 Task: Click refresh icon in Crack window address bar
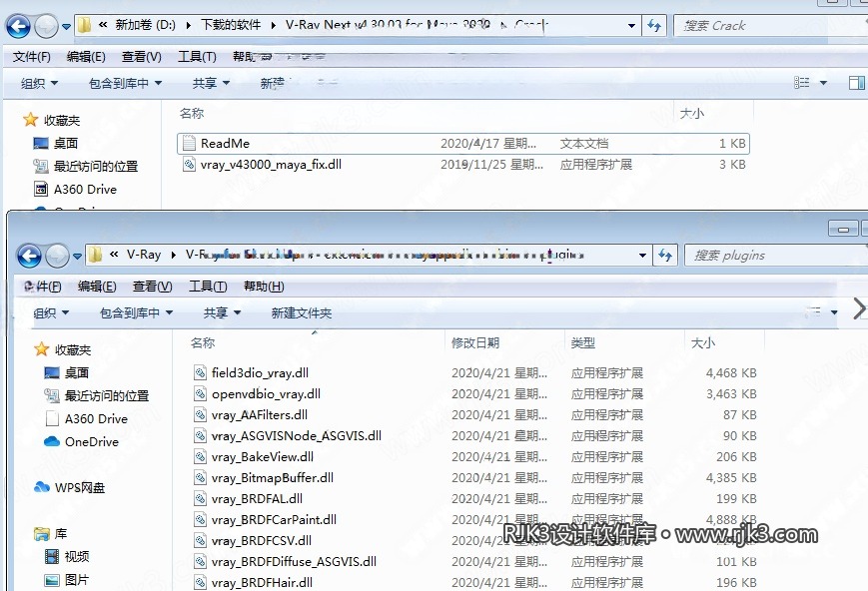(x=654, y=25)
